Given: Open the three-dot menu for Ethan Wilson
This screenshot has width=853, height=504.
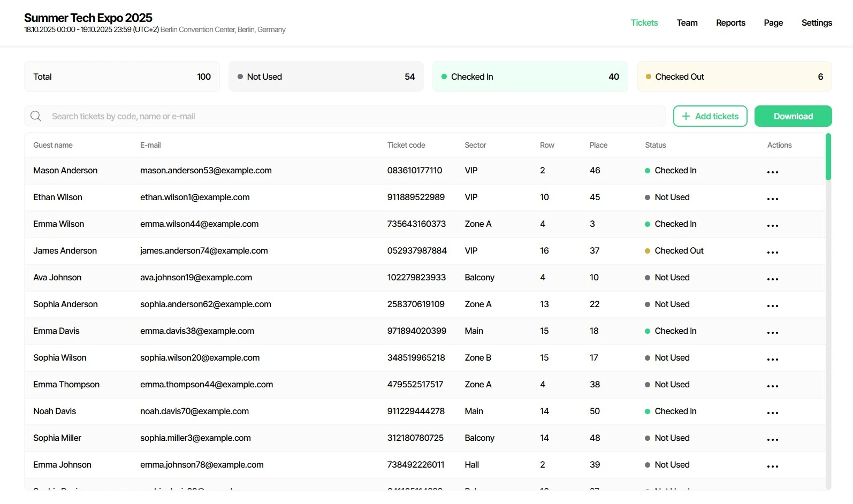Looking at the screenshot, I should 772,198.
